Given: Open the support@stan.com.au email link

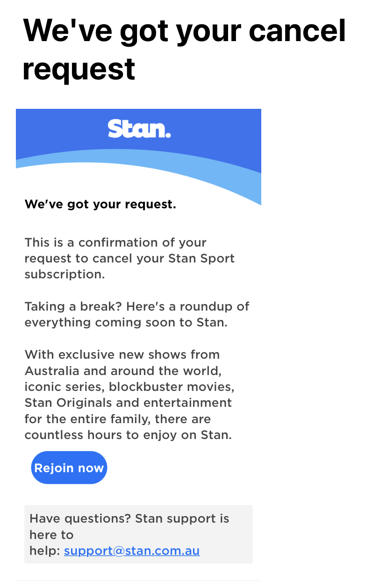Looking at the screenshot, I should coord(132,551).
